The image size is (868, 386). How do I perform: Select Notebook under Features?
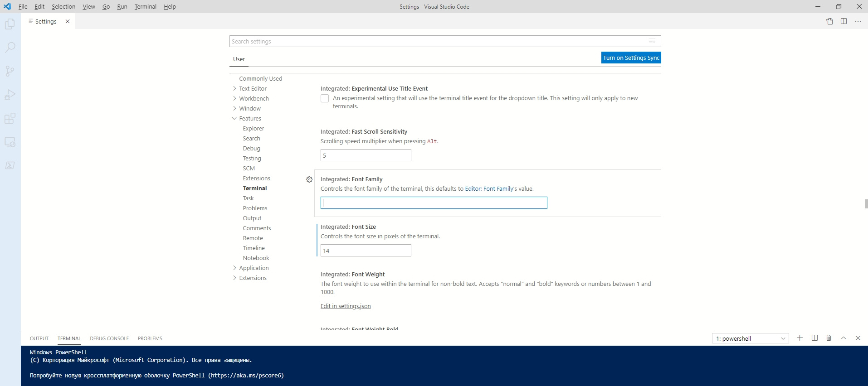(x=256, y=258)
